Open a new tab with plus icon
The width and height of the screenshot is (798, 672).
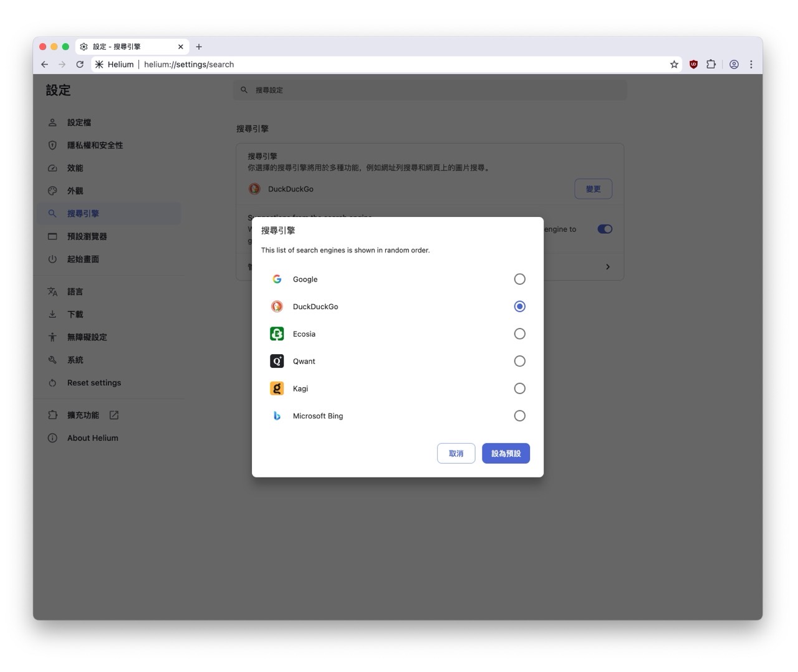coord(199,47)
